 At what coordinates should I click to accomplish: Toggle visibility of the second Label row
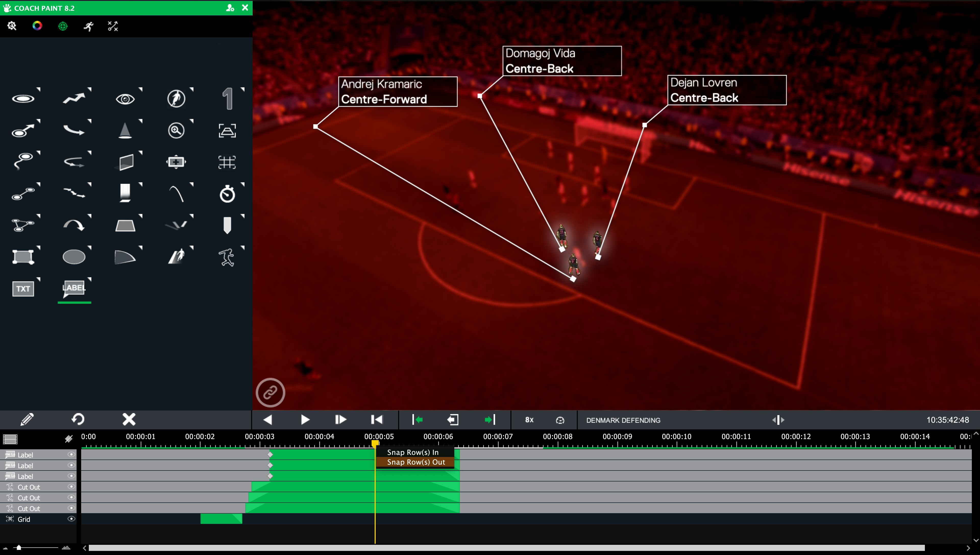(71, 465)
